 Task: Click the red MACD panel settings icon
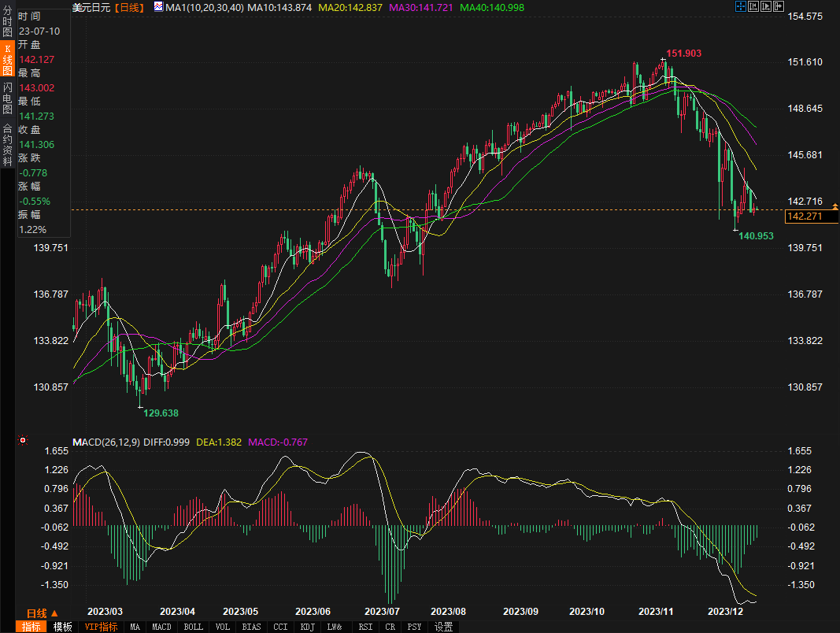coord(23,441)
